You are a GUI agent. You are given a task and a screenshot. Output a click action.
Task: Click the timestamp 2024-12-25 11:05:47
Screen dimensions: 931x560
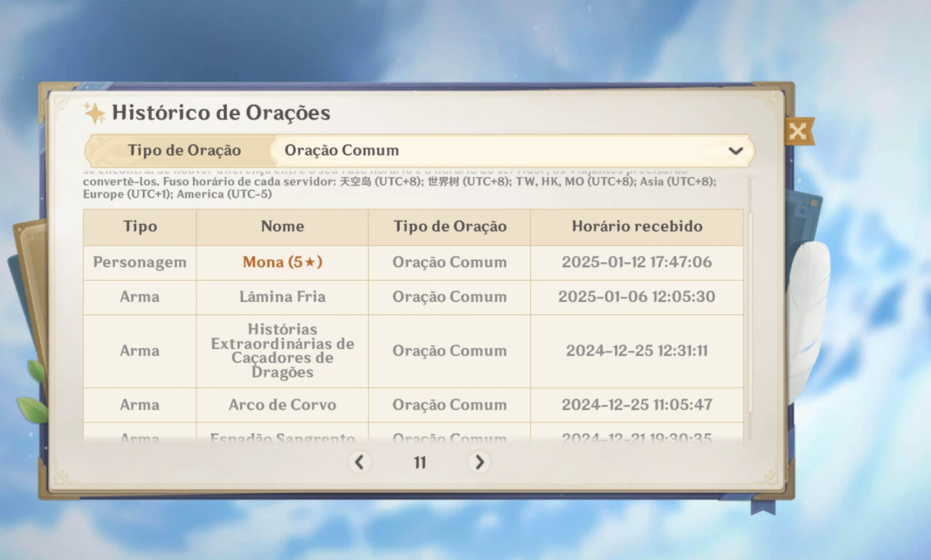(637, 405)
